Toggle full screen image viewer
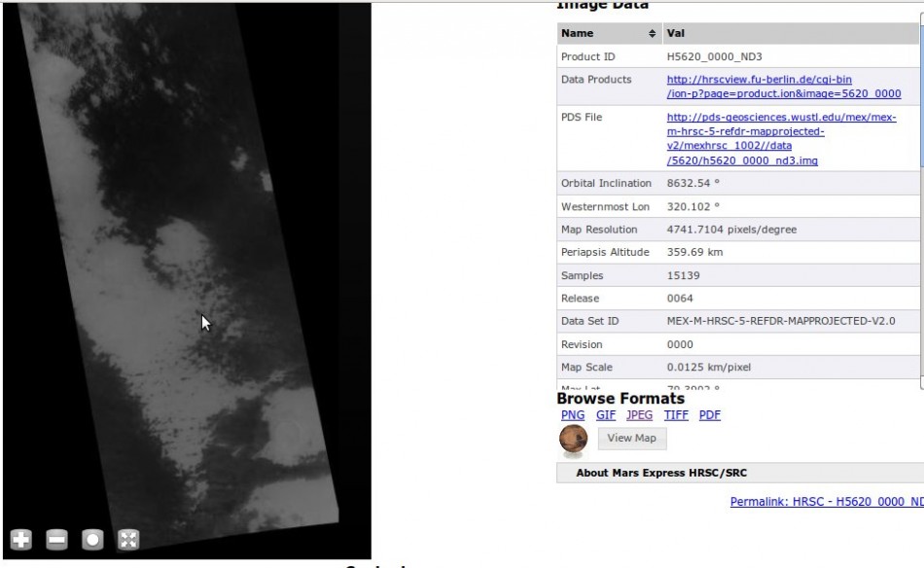This screenshot has height=568, width=924. (x=127, y=540)
